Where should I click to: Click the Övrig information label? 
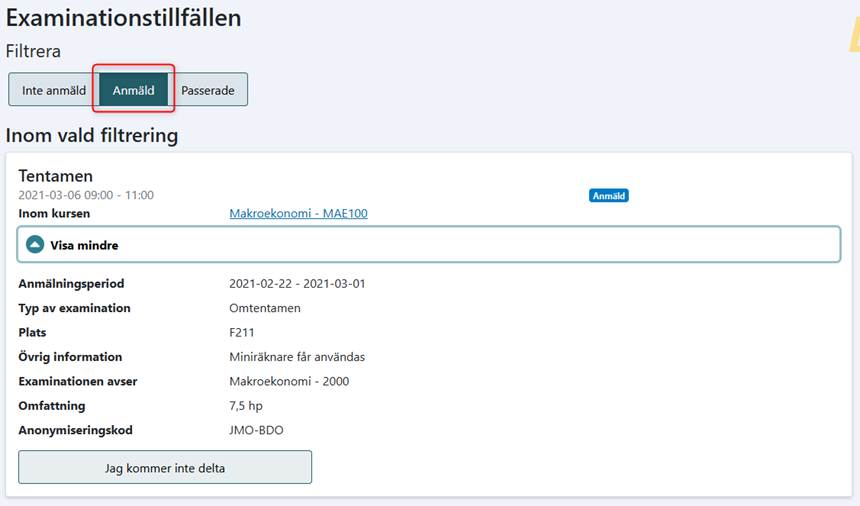click(x=70, y=357)
